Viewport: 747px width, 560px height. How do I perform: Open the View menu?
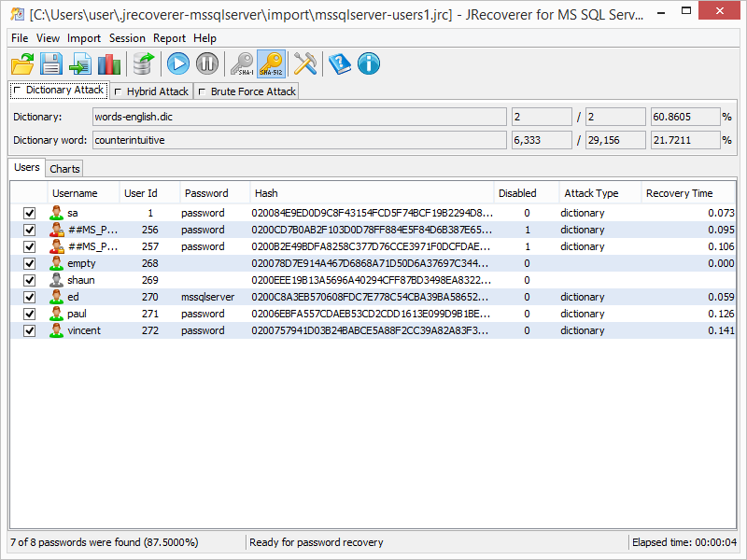[49, 38]
